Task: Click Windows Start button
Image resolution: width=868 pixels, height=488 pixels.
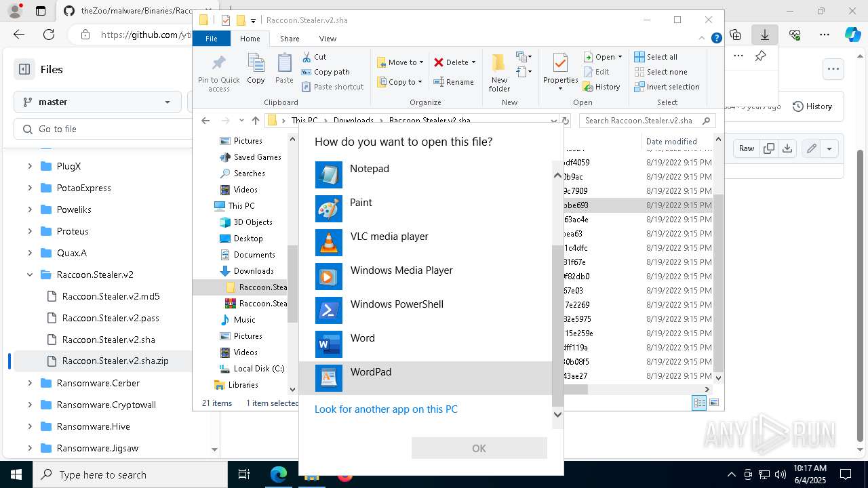Action: (16, 474)
